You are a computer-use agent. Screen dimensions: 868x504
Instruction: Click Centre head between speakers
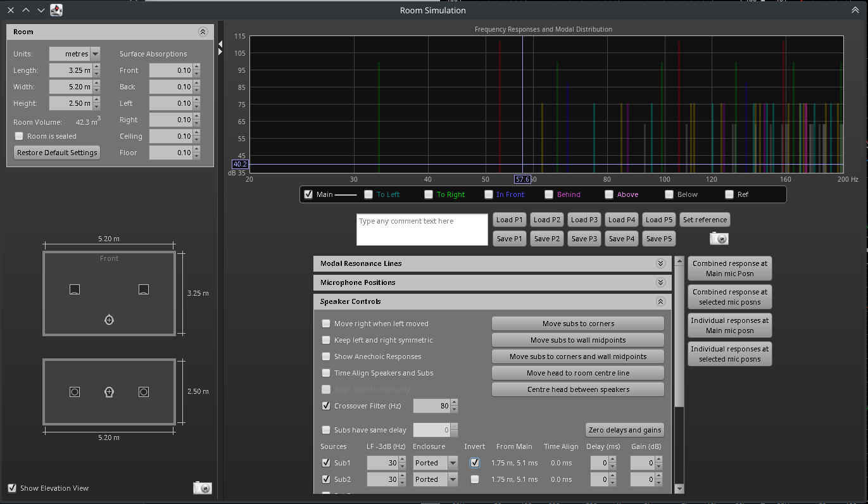578,389
